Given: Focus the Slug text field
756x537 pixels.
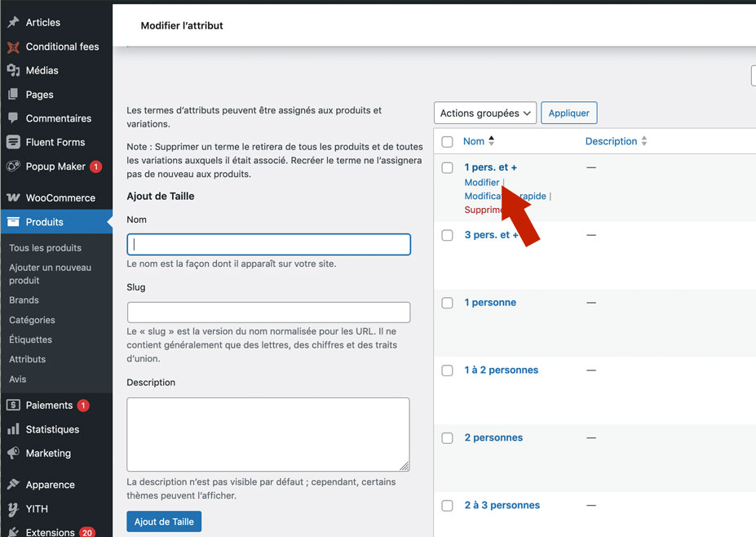Looking at the screenshot, I should pyautogui.click(x=268, y=313).
